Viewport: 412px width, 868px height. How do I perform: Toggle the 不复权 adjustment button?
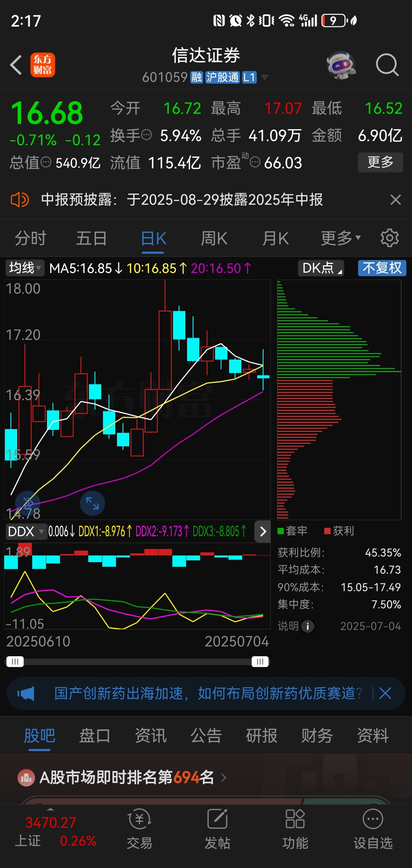pos(382,268)
